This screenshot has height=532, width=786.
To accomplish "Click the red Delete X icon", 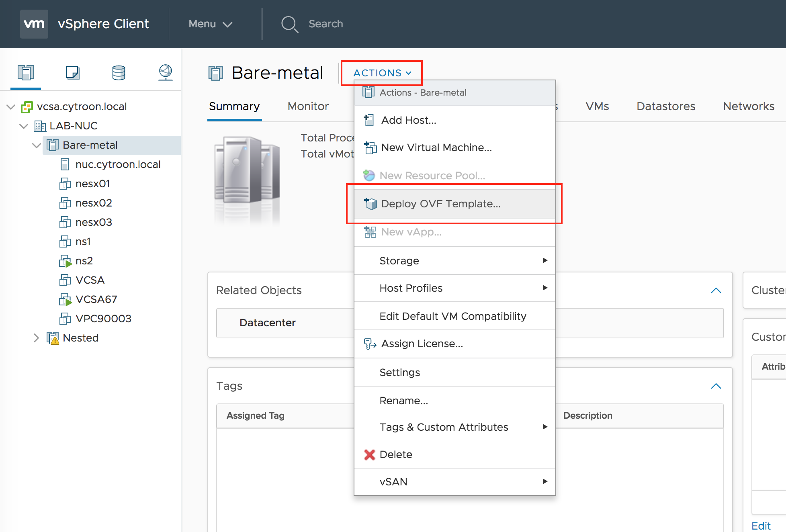I will [x=369, y=454].
